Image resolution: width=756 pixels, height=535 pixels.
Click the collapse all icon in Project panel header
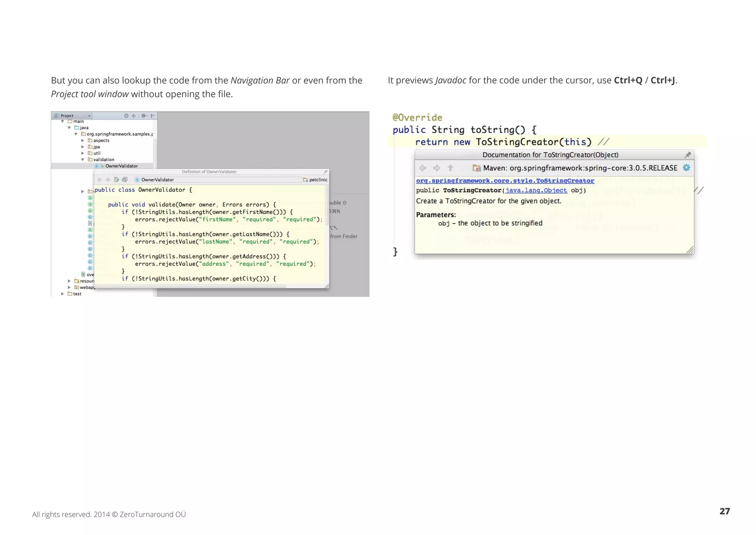(x=134, y=116)
